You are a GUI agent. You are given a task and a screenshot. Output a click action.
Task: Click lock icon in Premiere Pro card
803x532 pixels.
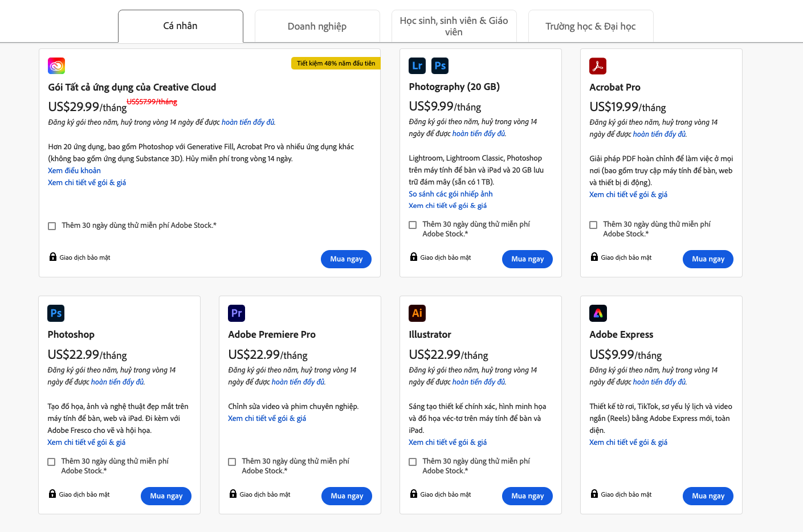(x=233, y=494)
